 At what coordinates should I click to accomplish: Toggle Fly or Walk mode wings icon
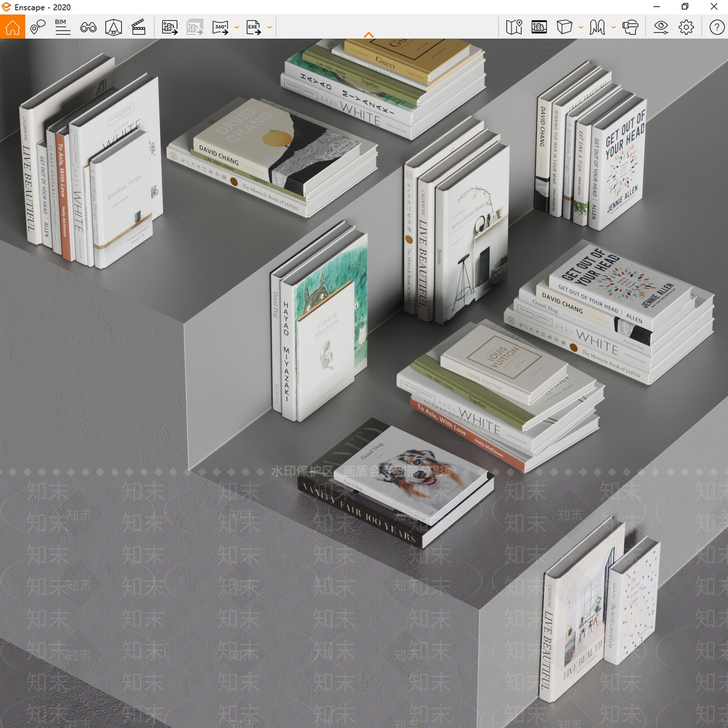pyautogui.click(x=597, y=27)
